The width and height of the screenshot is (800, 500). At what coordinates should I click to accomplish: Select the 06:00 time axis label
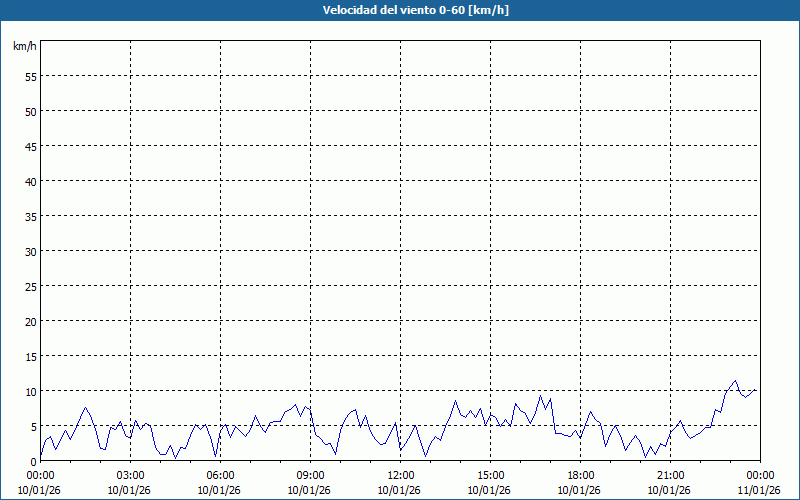220,475
